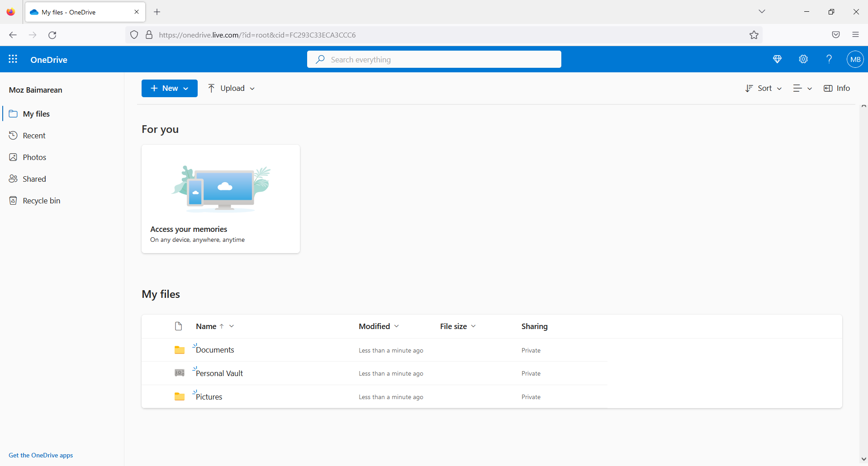
Task: Open the MB account avatar
Action: tap(855, 59)
